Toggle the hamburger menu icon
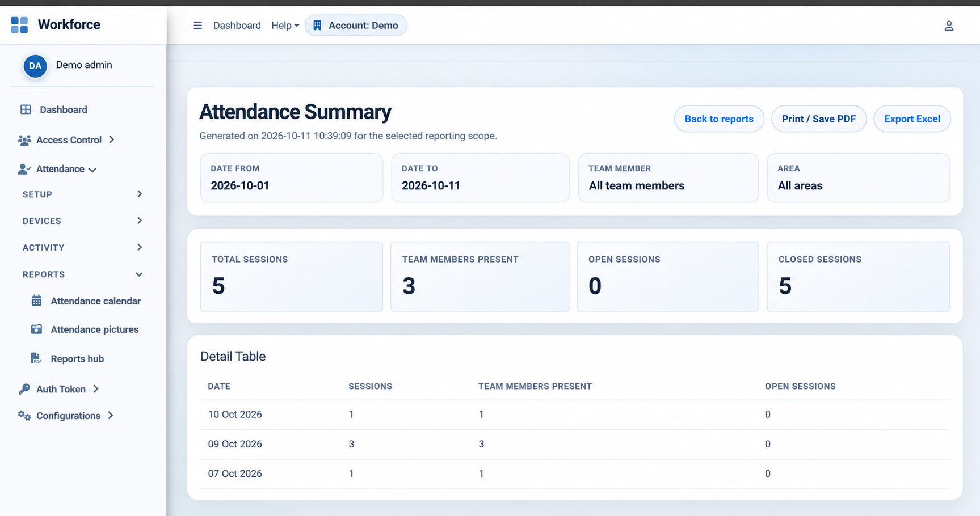Viewport: 980px width, 516px height. (197, 26)
